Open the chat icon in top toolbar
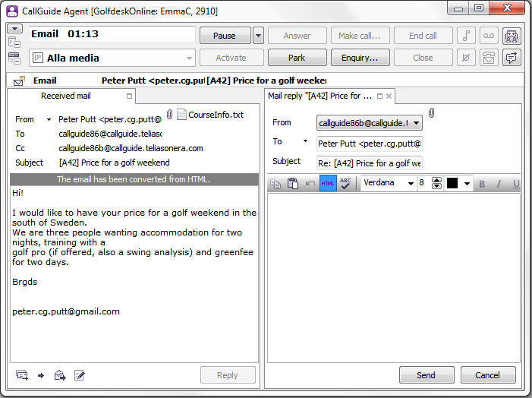Image resolution: width=532 pixels, height=398 pixels. point(512,58)
